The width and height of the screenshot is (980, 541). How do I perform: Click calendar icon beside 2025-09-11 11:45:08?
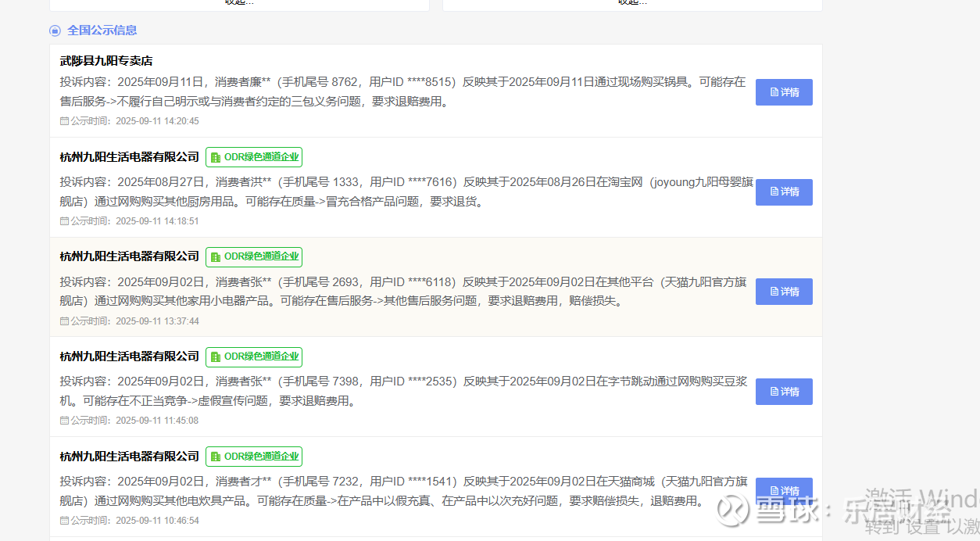(64, 421)
